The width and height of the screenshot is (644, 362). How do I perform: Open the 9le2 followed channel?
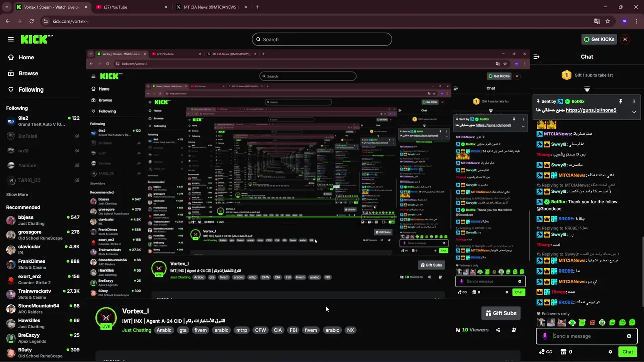(x=43, y=121)
